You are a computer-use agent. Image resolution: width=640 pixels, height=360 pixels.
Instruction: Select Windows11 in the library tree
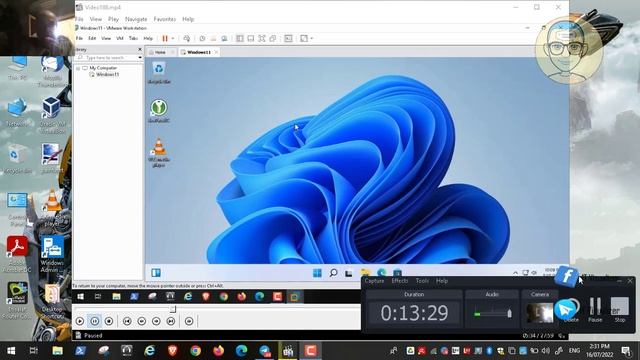point(107,75)
